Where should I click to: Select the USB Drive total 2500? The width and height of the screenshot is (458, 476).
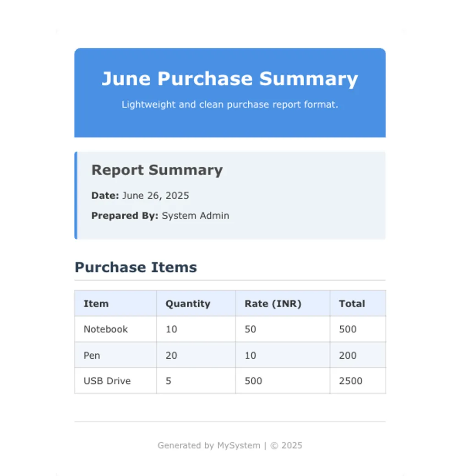coord(350,381)
